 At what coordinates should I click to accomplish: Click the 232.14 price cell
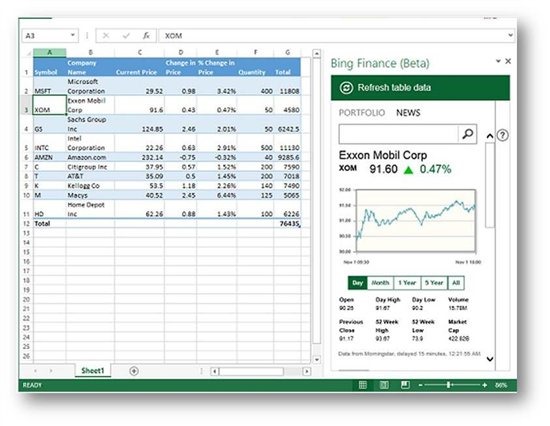139,157
